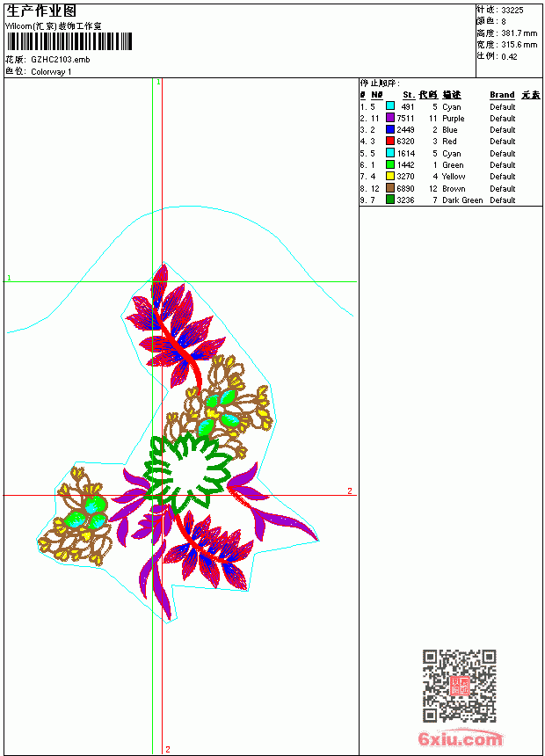Pick the red color swatch
Viewport: 545px width, 756px height.
pos(390,141)
